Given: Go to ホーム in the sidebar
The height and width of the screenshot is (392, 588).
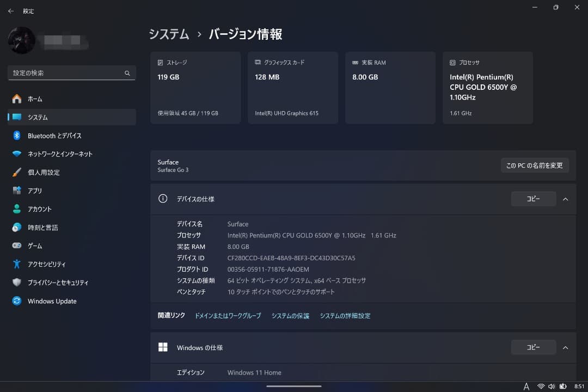Looking at the screenshot, I should point(35,99).
